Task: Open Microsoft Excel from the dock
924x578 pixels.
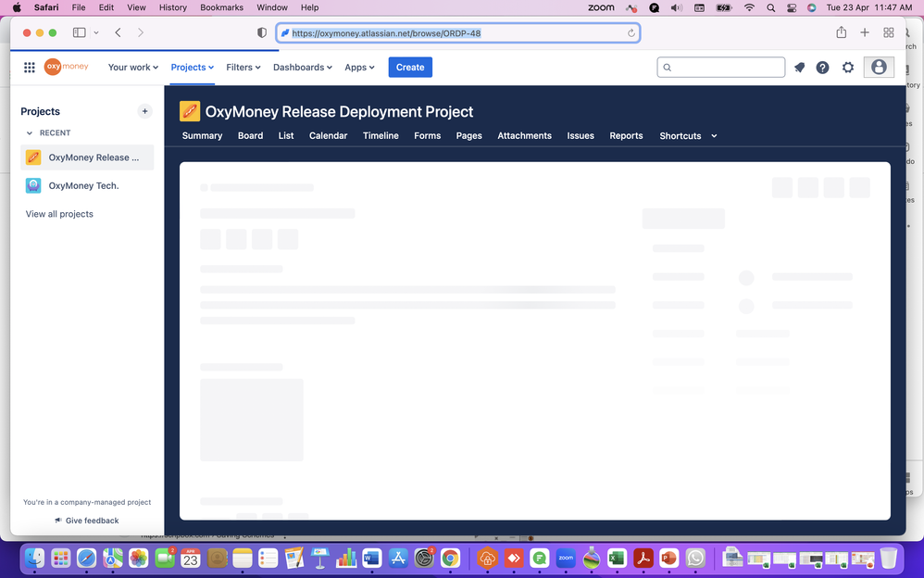Action: [x=617, y=558]
